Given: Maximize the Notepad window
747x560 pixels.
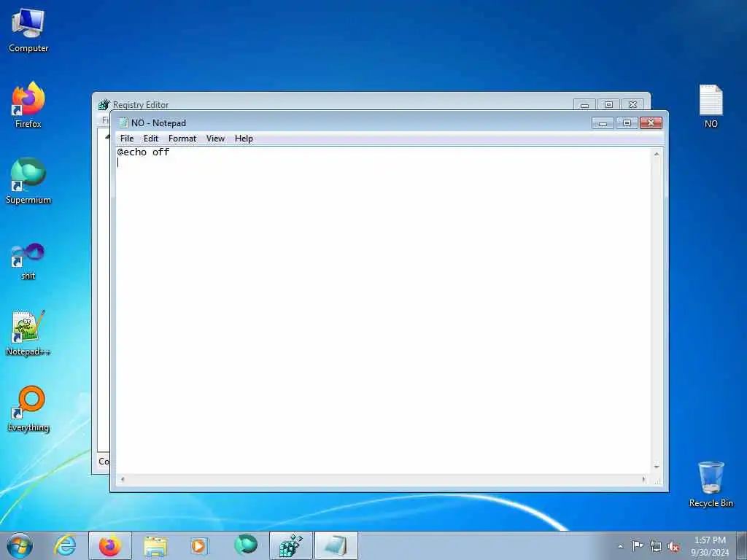Looking at the screenshot, I should 627,123.
